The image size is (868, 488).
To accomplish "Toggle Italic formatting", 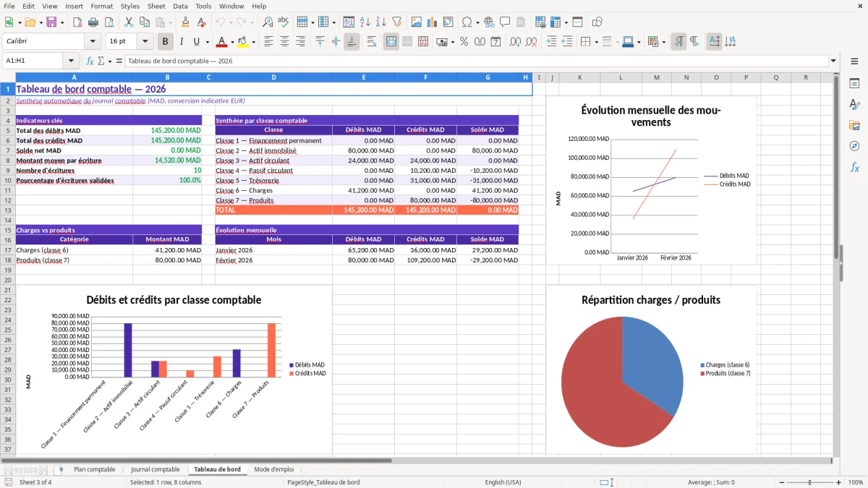I will click(182, 42).
